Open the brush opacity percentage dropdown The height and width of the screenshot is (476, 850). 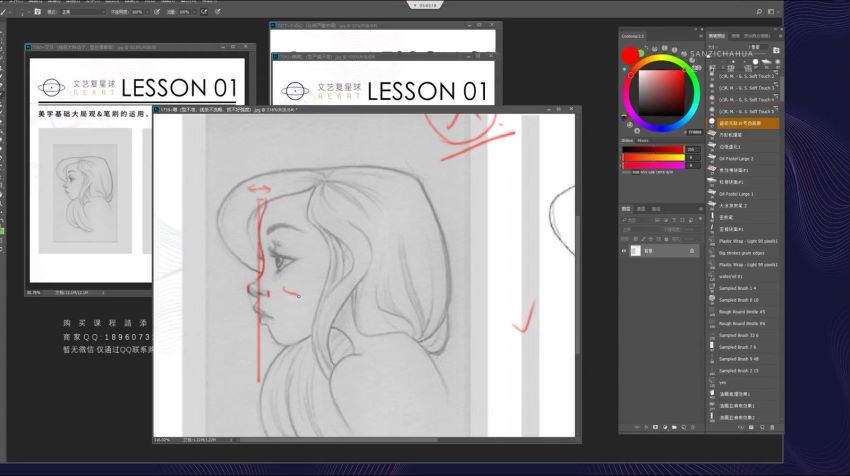(x=138, y=12)
